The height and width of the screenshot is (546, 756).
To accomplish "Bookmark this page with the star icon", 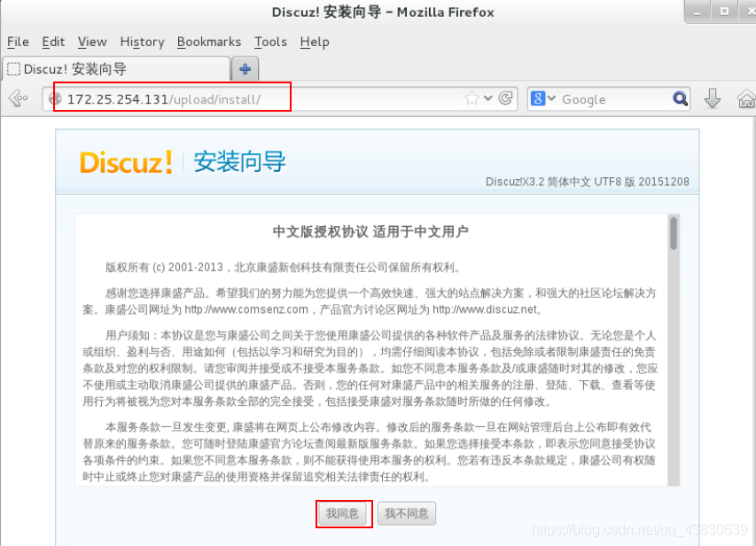I will click(x=472, y=98).
